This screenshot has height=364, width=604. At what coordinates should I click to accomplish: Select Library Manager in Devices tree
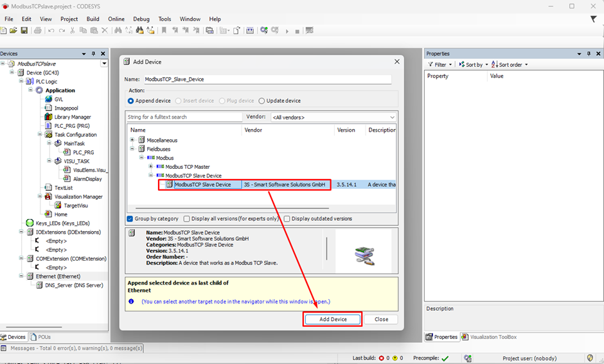(x=73, y=117)
